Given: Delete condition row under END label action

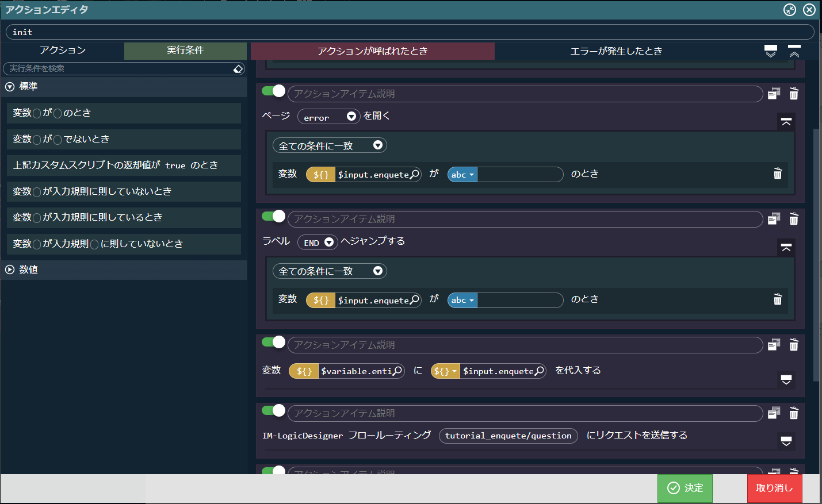Looking at the screenshot, I should tap(778, 299).
